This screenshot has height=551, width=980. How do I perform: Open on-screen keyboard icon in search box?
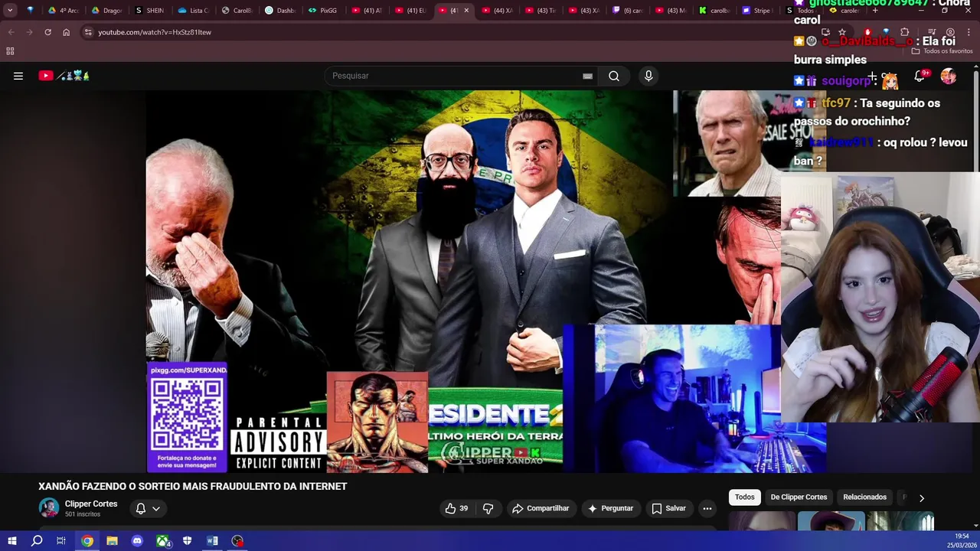coord(587,76)
